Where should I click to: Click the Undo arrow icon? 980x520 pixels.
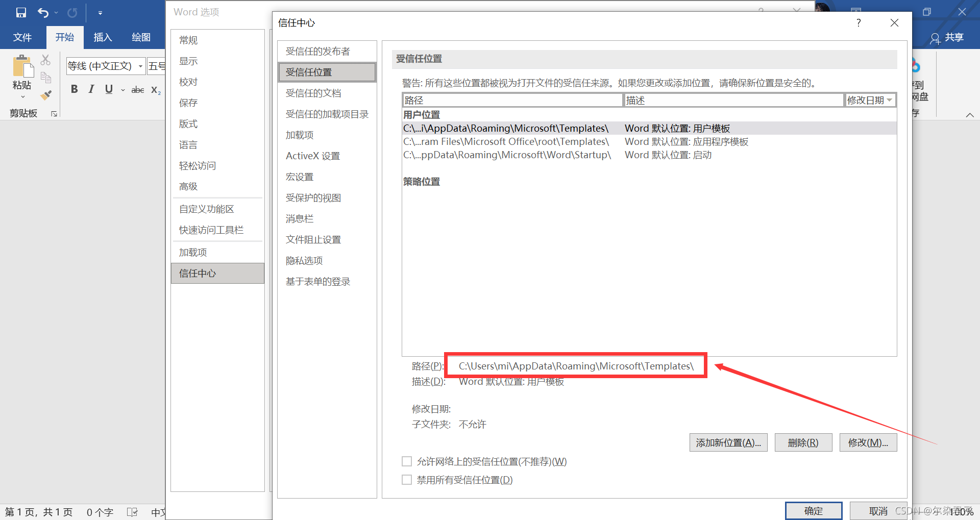click(x=43, y=12)
